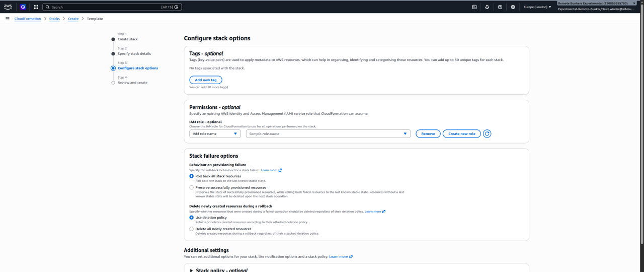Click Step 4 Review and create
The width and height of the screenshot is (644, 272).
133,83
